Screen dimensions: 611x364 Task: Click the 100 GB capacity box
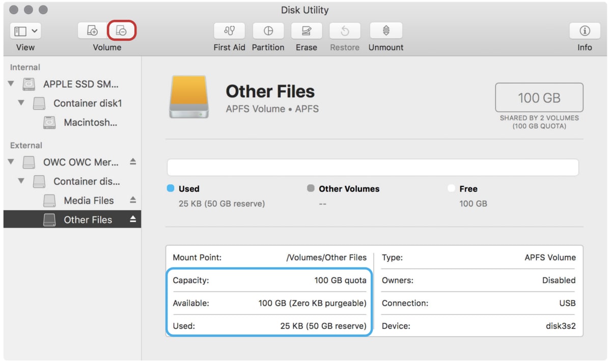point(539,97)
